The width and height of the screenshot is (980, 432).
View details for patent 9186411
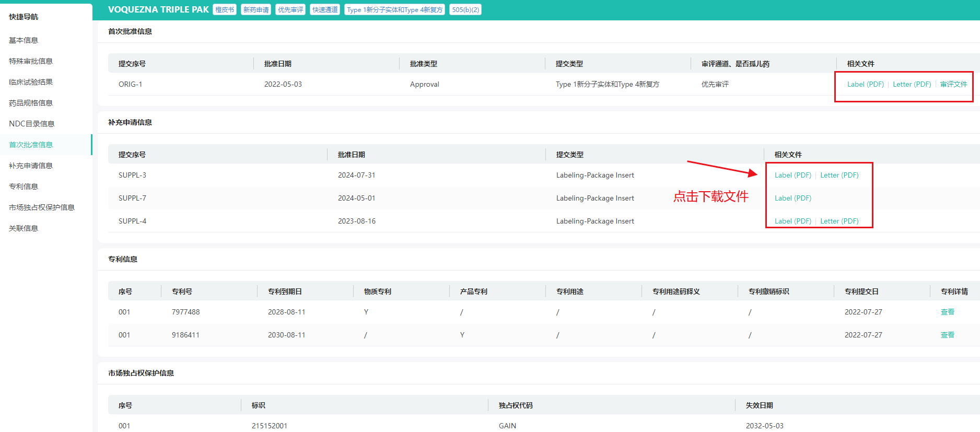click(948, 335)
